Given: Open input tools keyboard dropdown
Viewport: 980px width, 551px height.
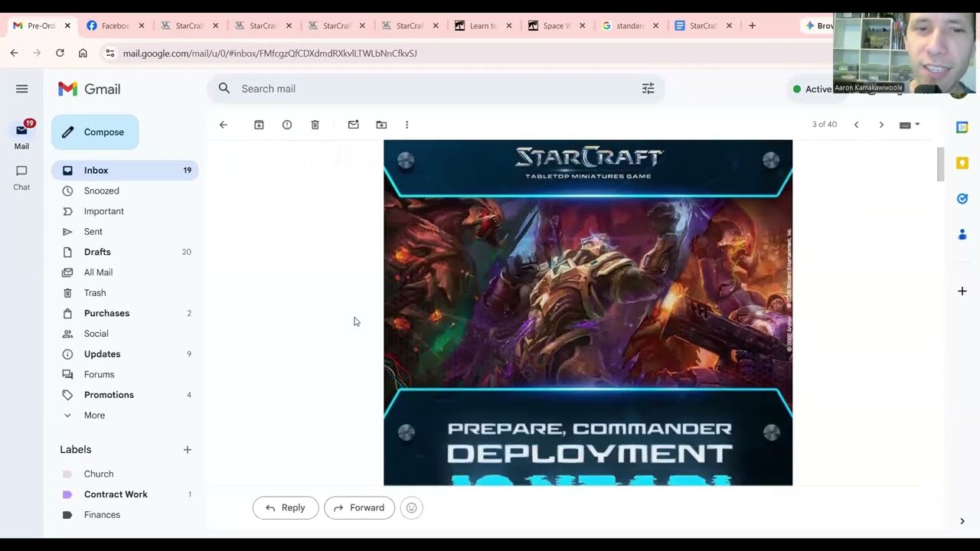Looking at the screenshot, I should point(910,125).
